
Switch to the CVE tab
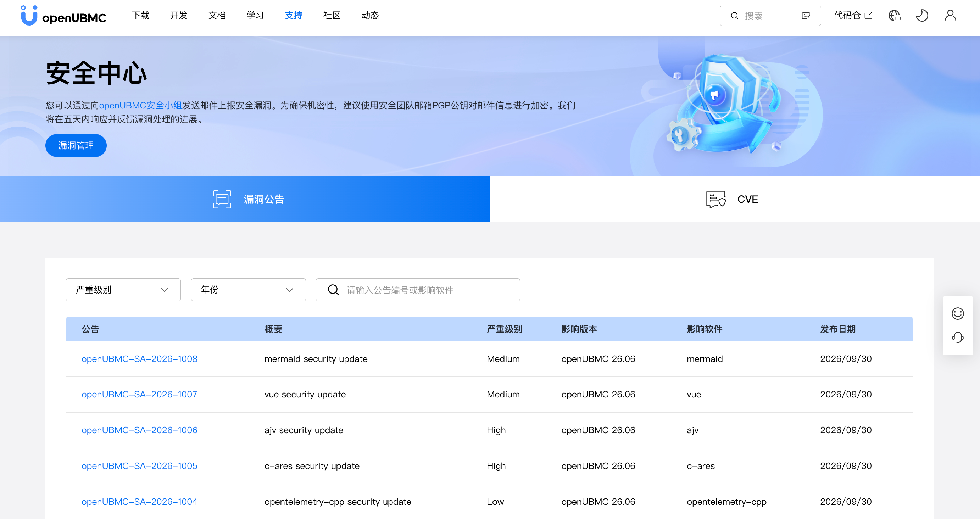tap(735, 199)
